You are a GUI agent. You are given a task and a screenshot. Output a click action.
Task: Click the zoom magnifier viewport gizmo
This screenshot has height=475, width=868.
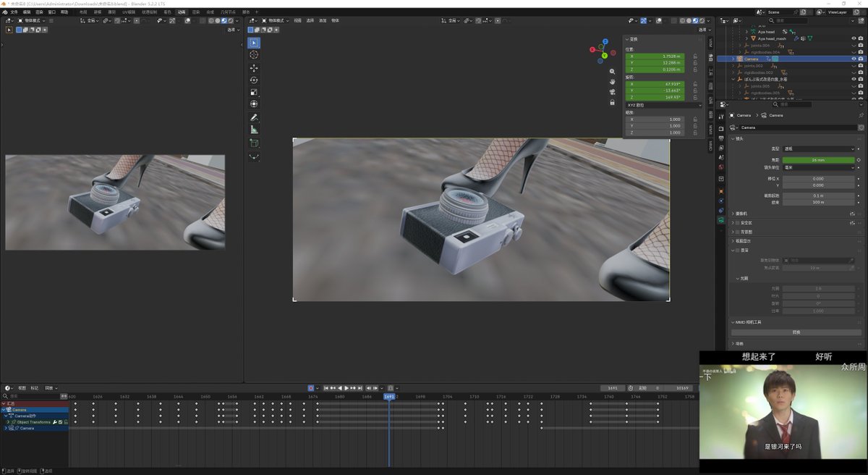pyautogui.click(x=612, y=72)
